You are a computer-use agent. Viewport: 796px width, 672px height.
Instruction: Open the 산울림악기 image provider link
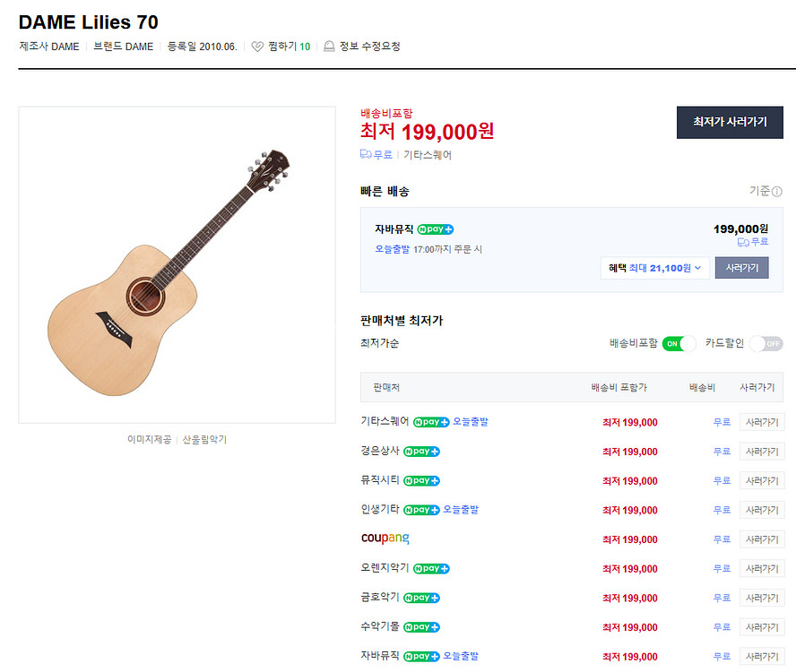click(203, 439)
